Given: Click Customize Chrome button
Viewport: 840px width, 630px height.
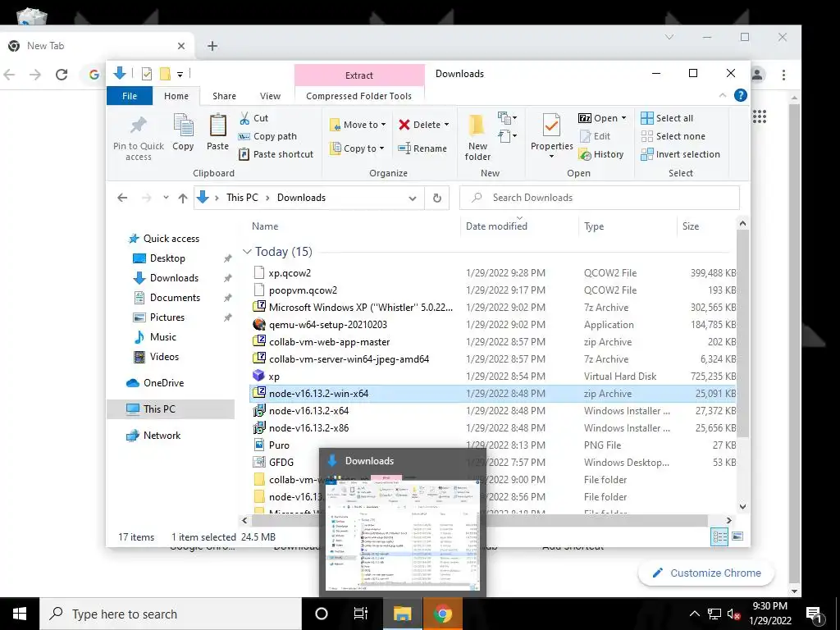Looking at the screenshot, I should pos(706,573).
